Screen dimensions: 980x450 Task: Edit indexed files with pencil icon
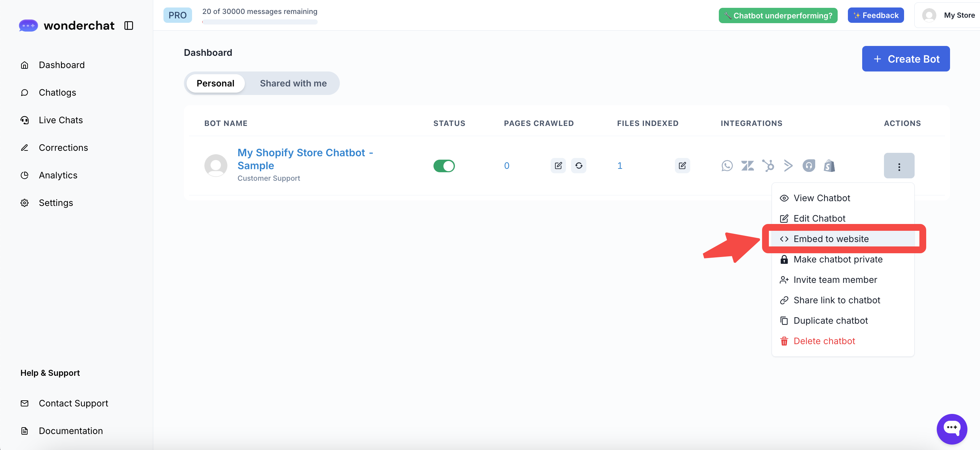tap(682, 166)
